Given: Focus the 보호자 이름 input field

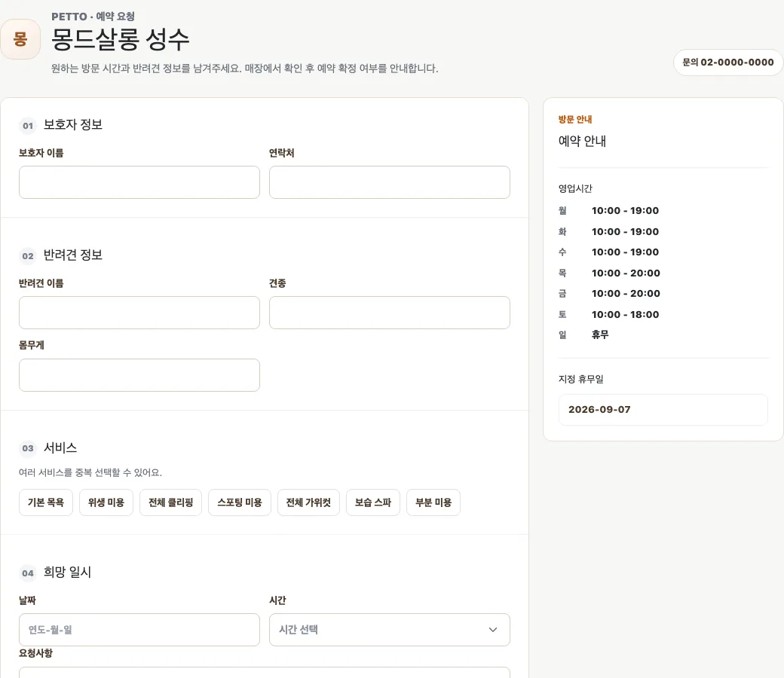Looking at the screenshot, I should click(x=139, y=182).
